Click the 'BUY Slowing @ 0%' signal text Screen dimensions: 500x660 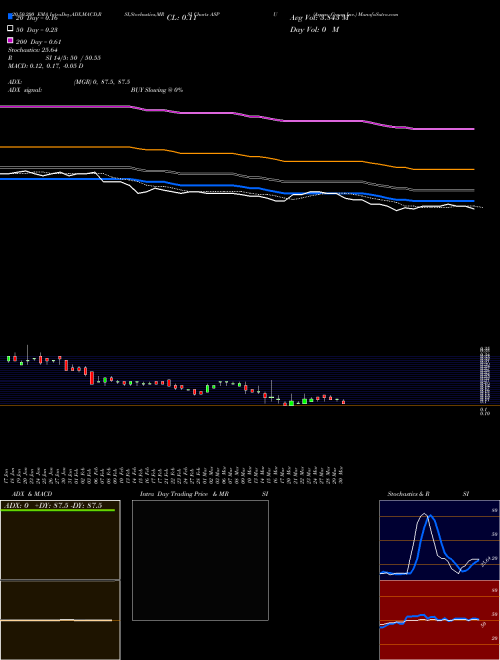click(x=157, y=90)
